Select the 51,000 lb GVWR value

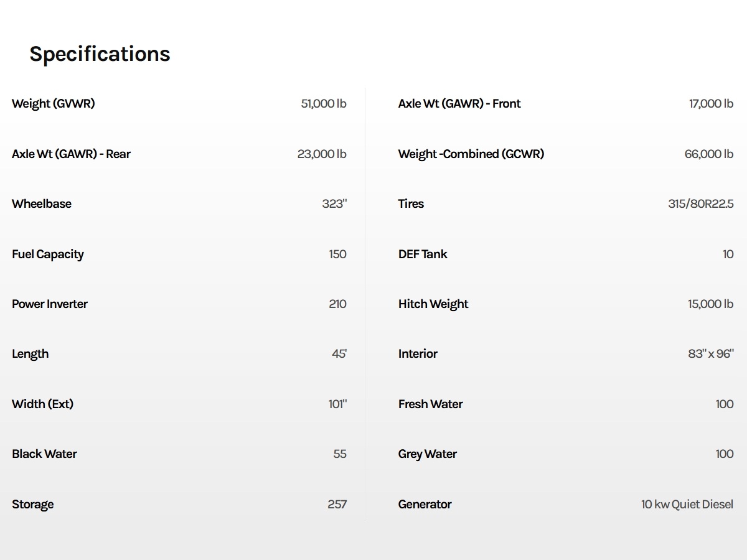pyautogui.click(x=324, y=104)
